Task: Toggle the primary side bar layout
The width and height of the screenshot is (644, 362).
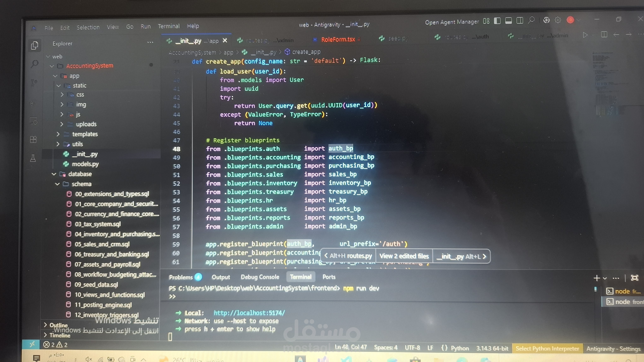Action: click(x=497, y=21)
